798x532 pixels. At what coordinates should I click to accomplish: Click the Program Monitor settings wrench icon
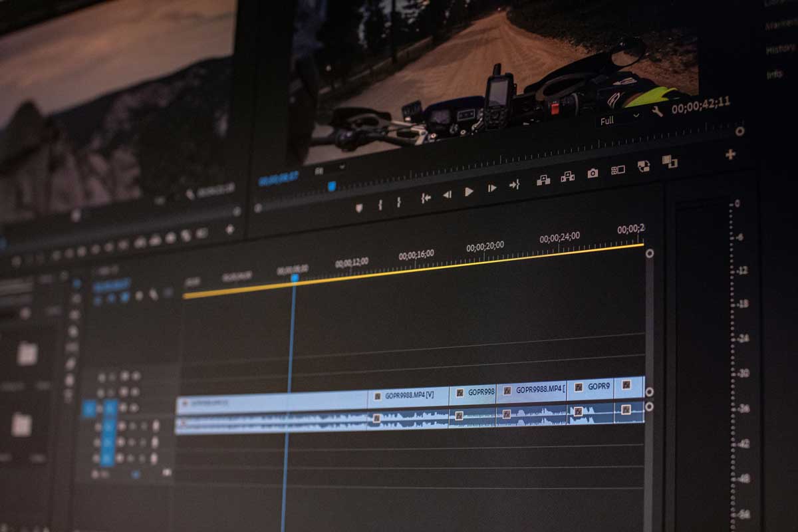tap(657, 111)
